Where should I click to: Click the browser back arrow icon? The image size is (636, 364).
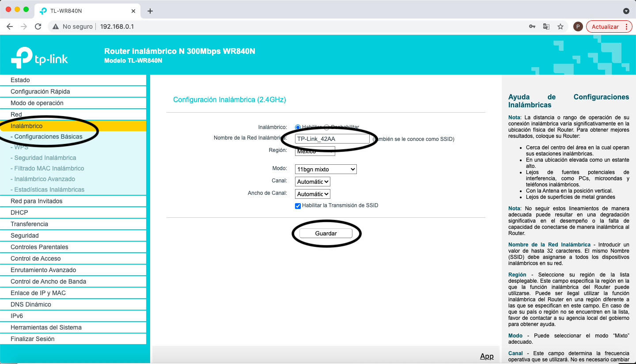[10, 27]
